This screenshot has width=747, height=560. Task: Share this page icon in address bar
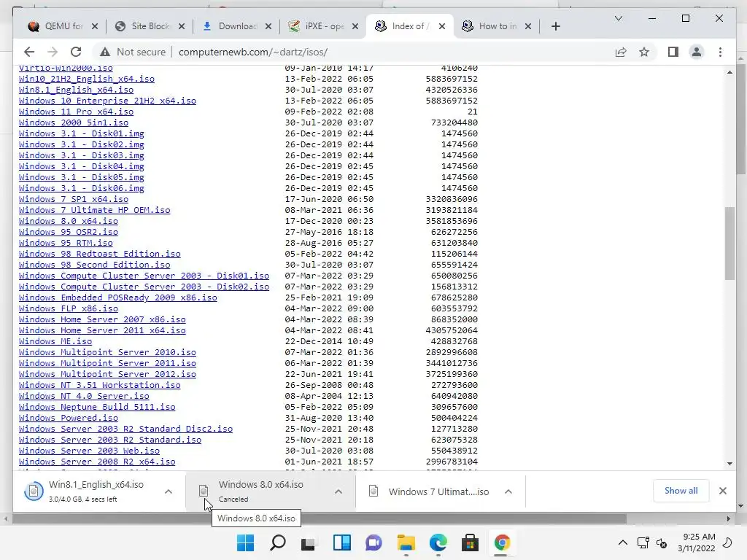pos(621,52)
